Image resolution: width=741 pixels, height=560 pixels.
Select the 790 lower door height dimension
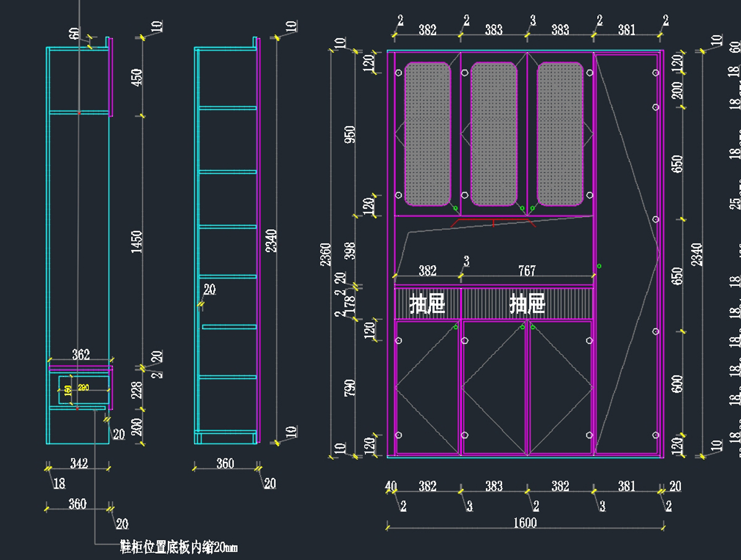click(350, 388)
